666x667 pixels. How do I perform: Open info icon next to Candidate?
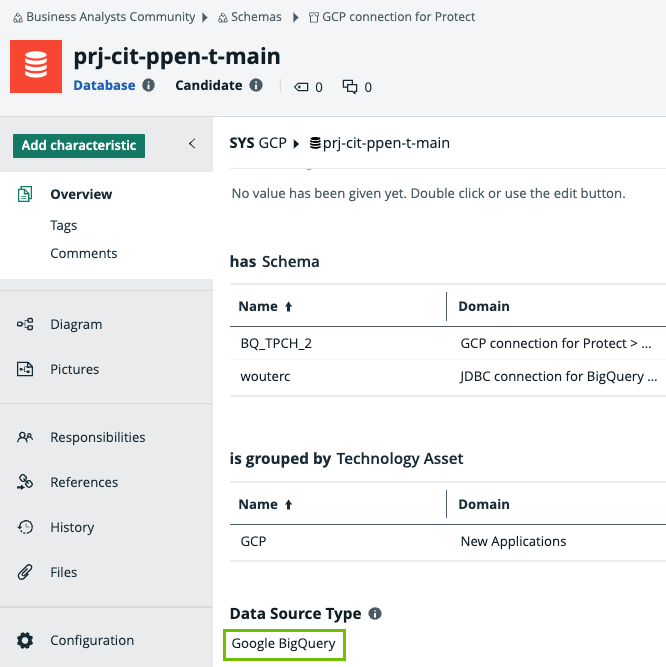click(x=256, y=85)
